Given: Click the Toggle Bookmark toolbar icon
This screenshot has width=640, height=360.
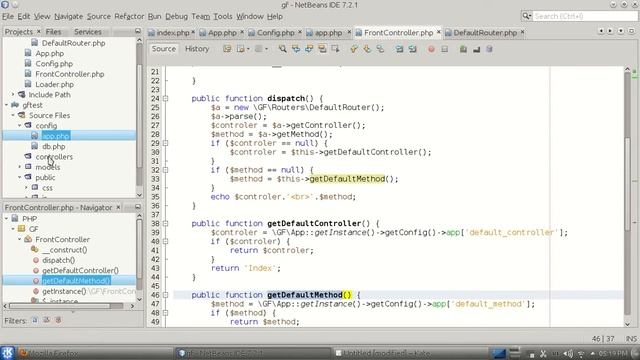Looking at the screenshot, I should point(380,49).
